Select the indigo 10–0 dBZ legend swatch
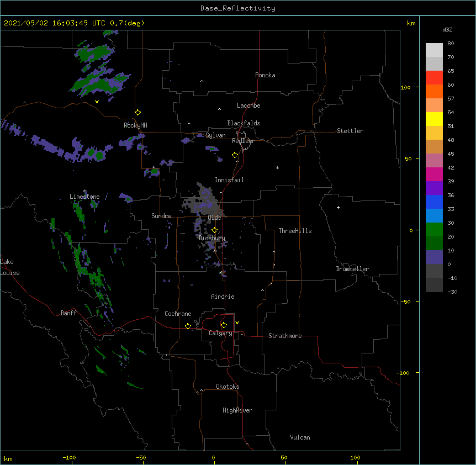476x465 pixels. pos(434,257)
